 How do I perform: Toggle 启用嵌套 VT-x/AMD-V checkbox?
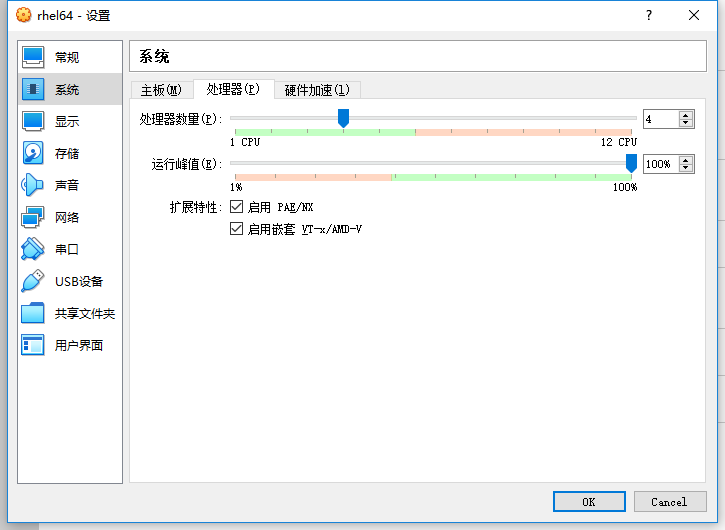pos(237,229)
